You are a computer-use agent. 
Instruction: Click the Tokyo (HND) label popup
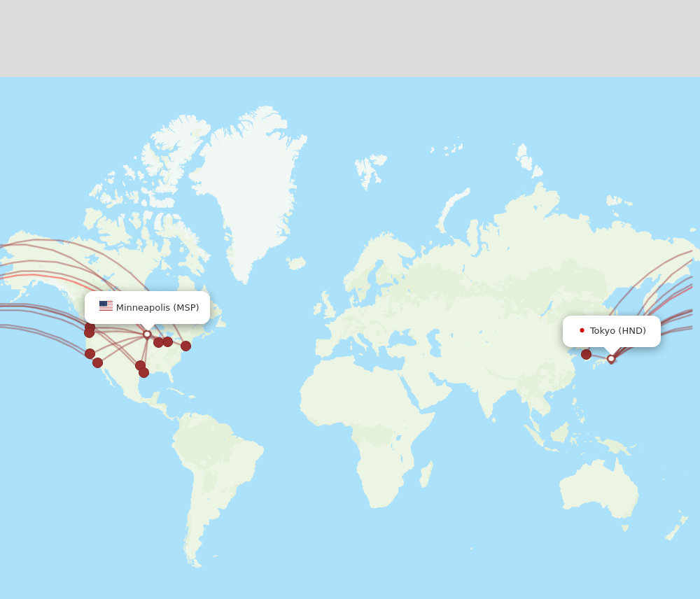point(612,331)
